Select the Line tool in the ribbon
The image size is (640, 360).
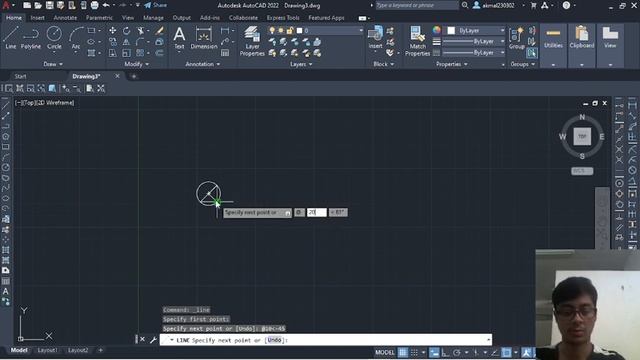(x=11, y=38)
